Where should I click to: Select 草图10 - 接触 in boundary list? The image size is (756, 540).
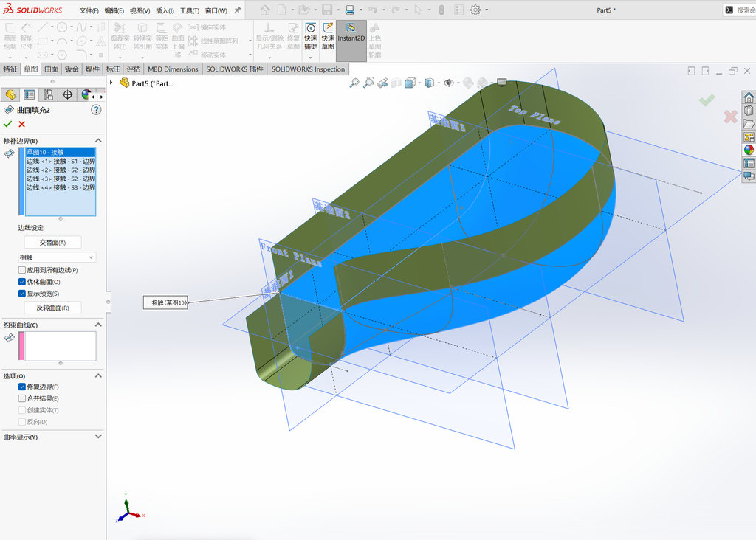click(x=61, y=152)
